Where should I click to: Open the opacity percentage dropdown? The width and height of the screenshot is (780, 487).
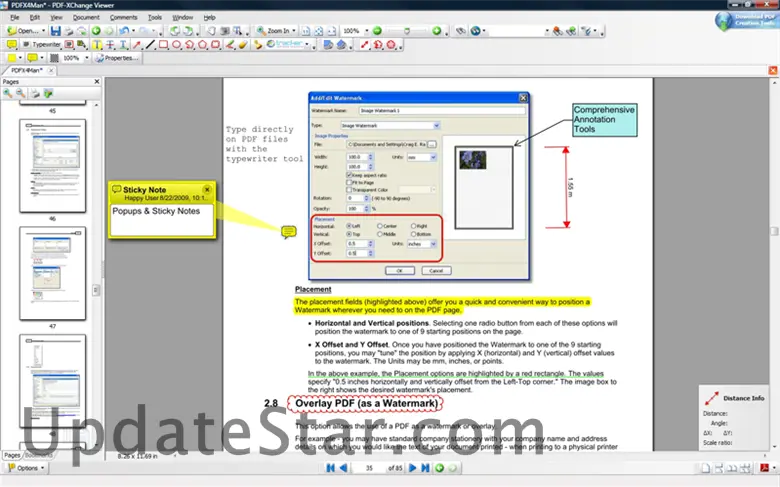87,58
